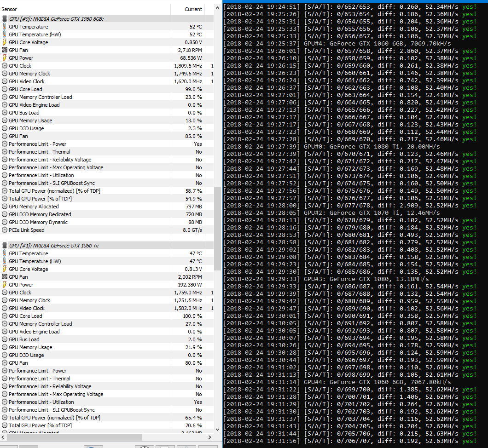This screenshot has height=448, width=488.
Task: Click the circle icon on the 1,809.5 MHz GPU Clock row
Action: tap(4, 66)
